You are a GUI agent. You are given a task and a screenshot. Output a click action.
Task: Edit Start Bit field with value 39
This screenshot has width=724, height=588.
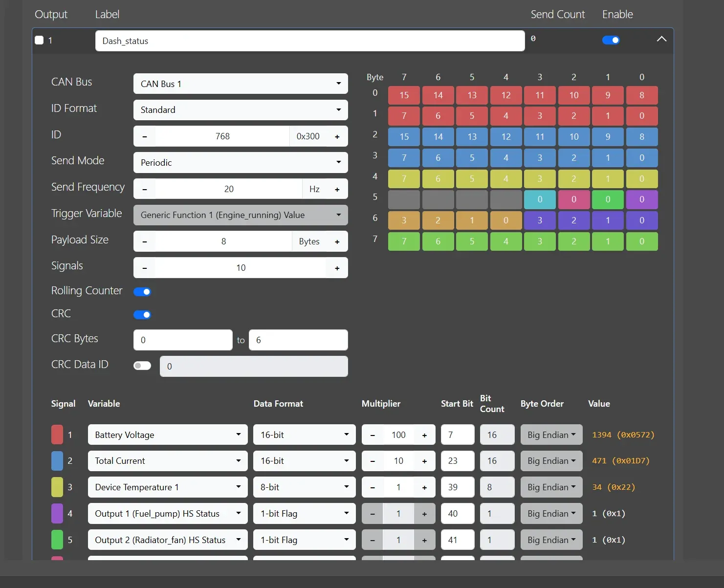coord(458,487)
